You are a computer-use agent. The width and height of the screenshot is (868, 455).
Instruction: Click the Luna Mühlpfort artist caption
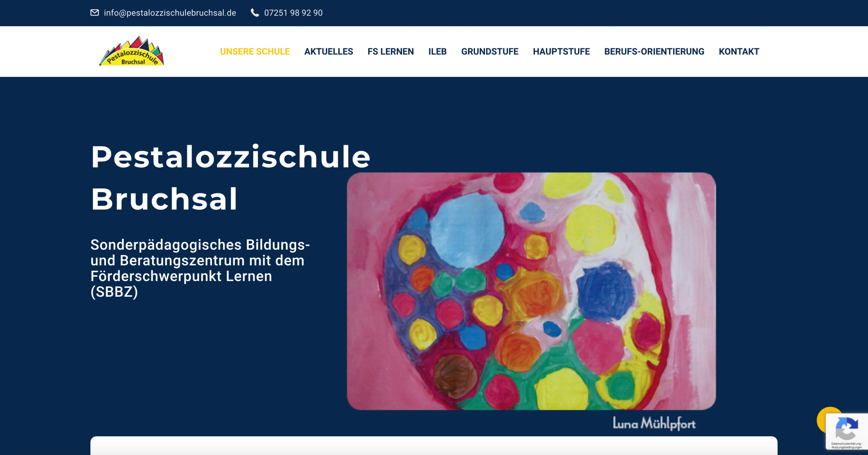coord(654,423)
